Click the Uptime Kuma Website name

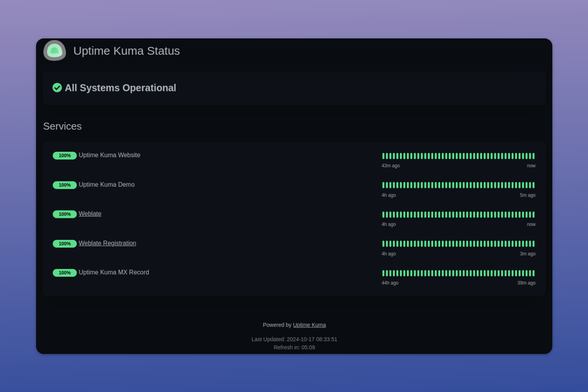click(x=109, y=155)
